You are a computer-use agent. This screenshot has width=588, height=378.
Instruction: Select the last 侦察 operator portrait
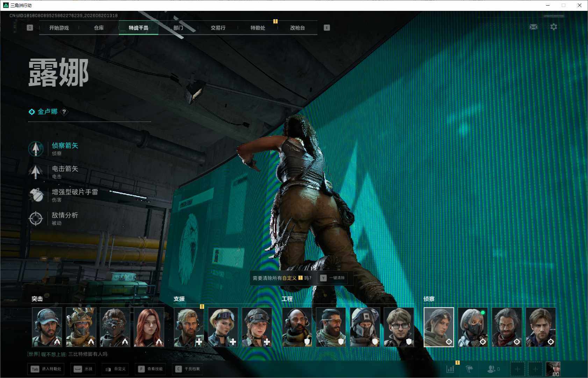point(541,327)
